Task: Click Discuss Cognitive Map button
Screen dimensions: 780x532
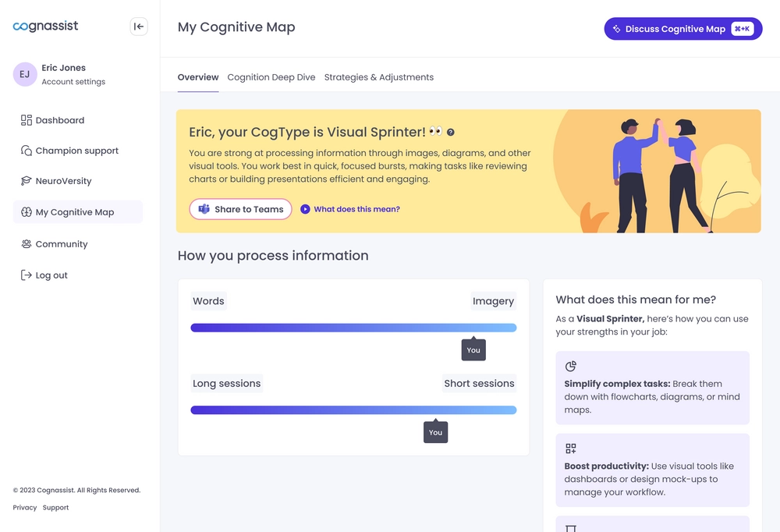Action: coord(683,29)
